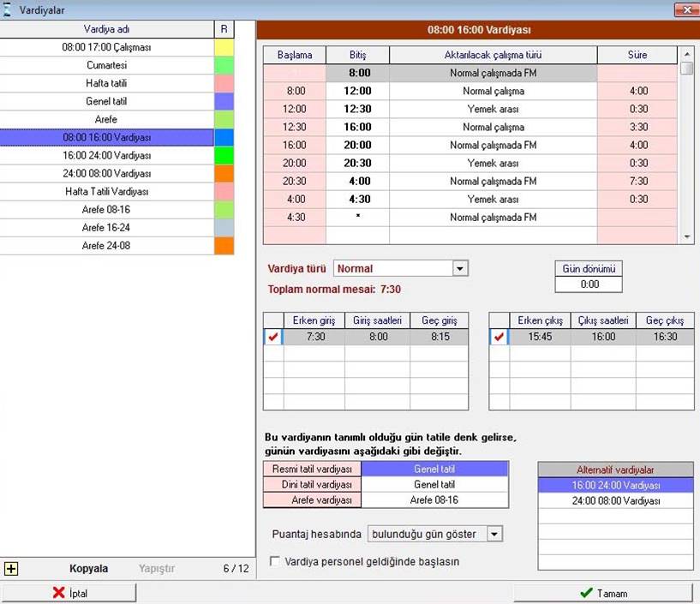Select 'Hafta tatili' shift in list

pos(106,83)
